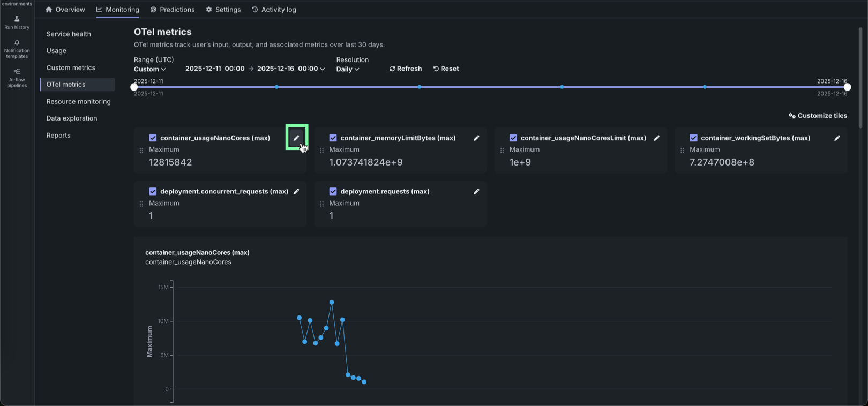Disable container_workingSetBytes checkbox
The width and height of the screenshot is (868, 406).
pyautogui.click(x=693, y=138)
